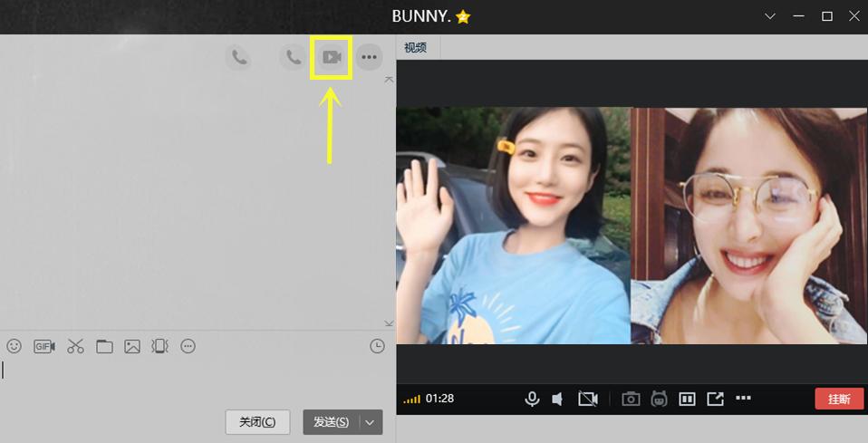868x443 pixels.
Task: Start a video call with the camera icon
Action: 331,58
